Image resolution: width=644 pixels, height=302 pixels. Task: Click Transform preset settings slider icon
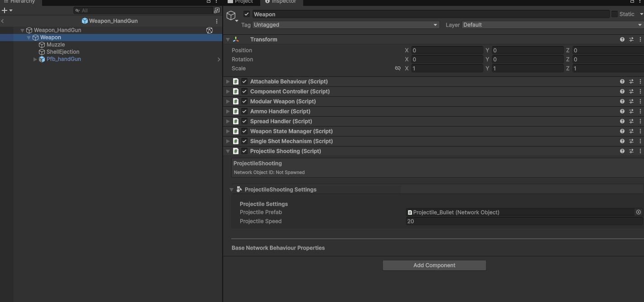[x=631, y=40]
